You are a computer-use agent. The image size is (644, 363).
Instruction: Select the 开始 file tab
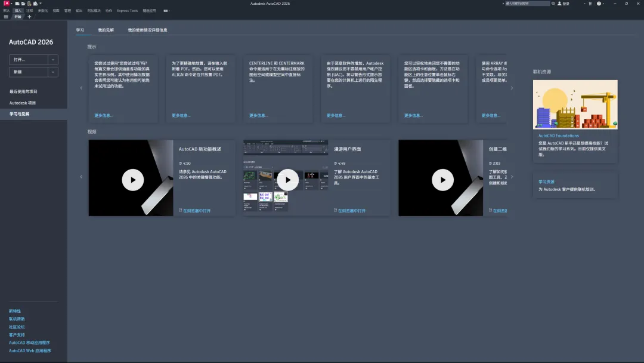tap(18, 17)
